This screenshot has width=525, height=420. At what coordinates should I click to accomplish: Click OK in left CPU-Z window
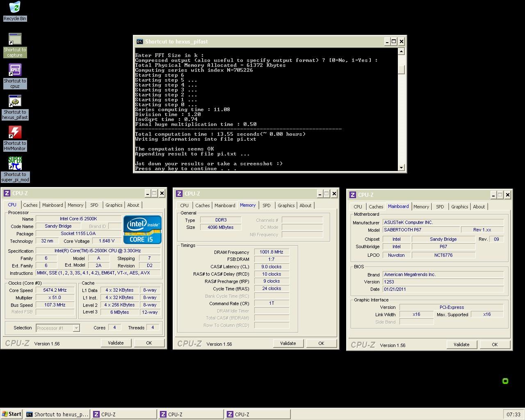(x=149, y=343)
